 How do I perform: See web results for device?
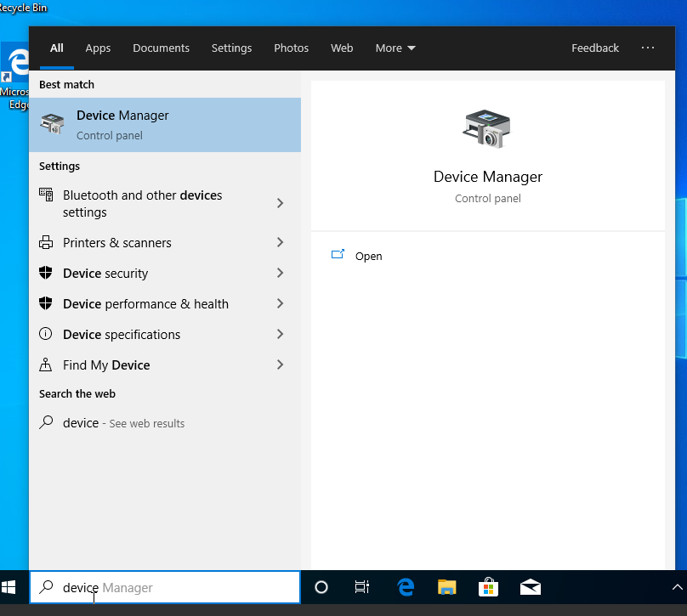tap(123, 423)
